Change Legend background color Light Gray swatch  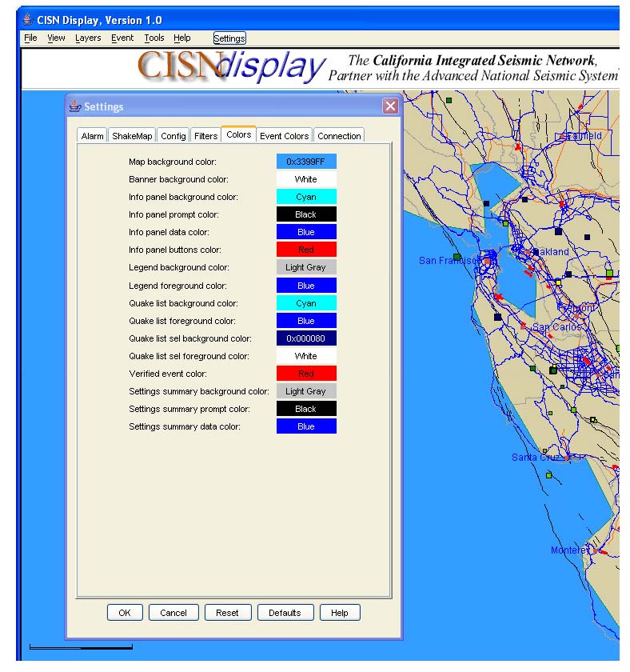pos(306,267)
